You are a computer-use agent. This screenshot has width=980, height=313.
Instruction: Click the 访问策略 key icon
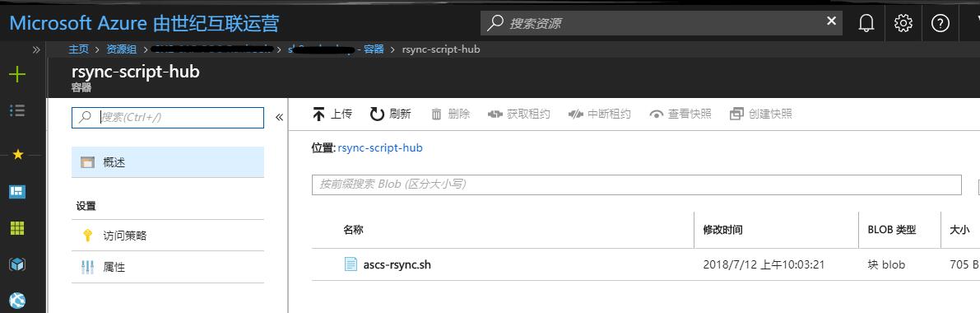tap(87, 236)
